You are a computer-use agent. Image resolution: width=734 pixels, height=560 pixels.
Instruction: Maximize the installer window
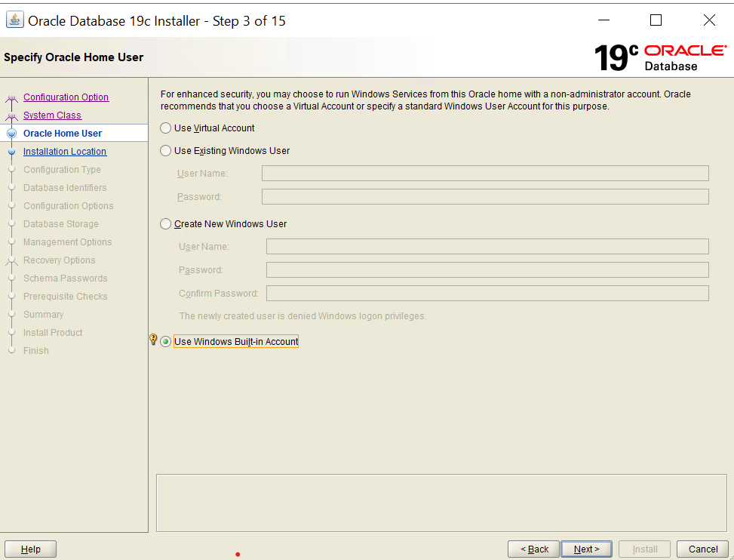click(x=656, y=20)
